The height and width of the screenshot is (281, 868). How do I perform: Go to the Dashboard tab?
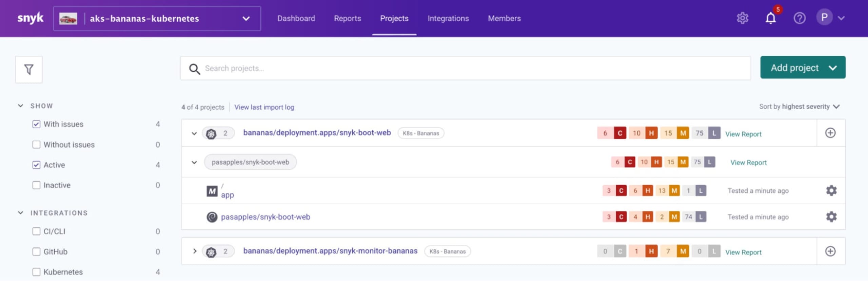point(296,19)
